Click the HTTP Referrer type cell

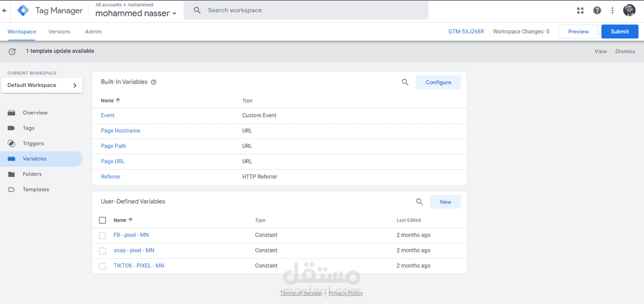coord(260,177)
